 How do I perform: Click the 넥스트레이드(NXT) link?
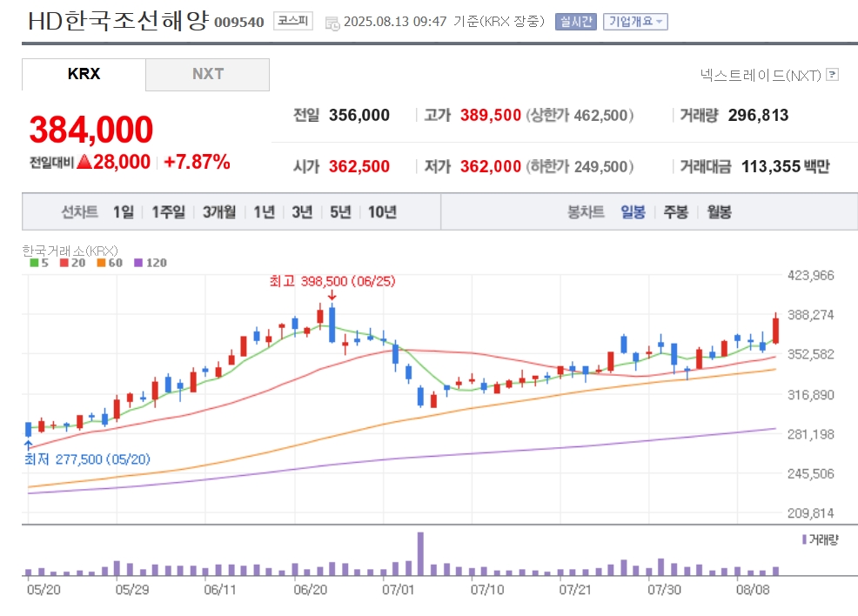click(761, 75)
